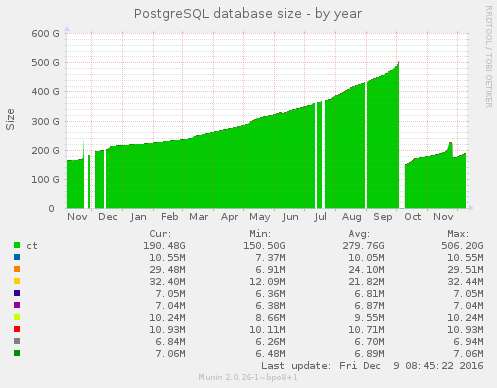Click the value 29.48M in the Cur column
The height and width of the screenshot is (388, 497).
pyautogui.click(x=167, y=270)
